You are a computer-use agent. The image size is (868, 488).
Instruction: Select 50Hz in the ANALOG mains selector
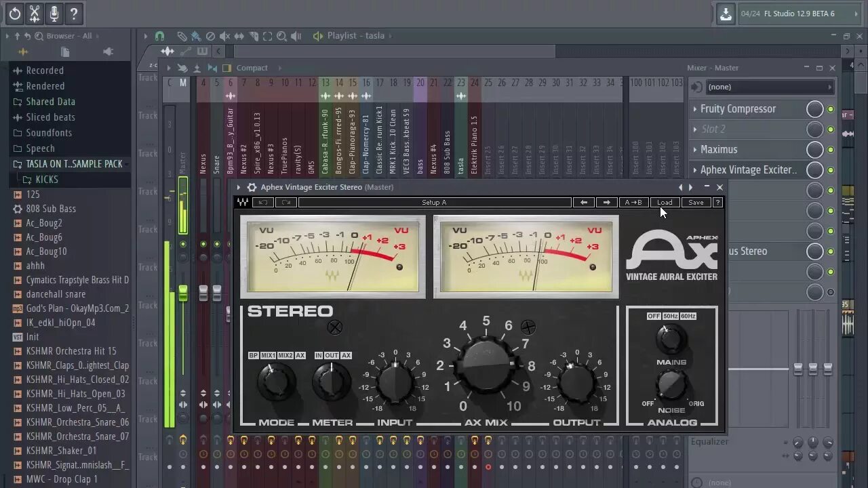(670, 316)
